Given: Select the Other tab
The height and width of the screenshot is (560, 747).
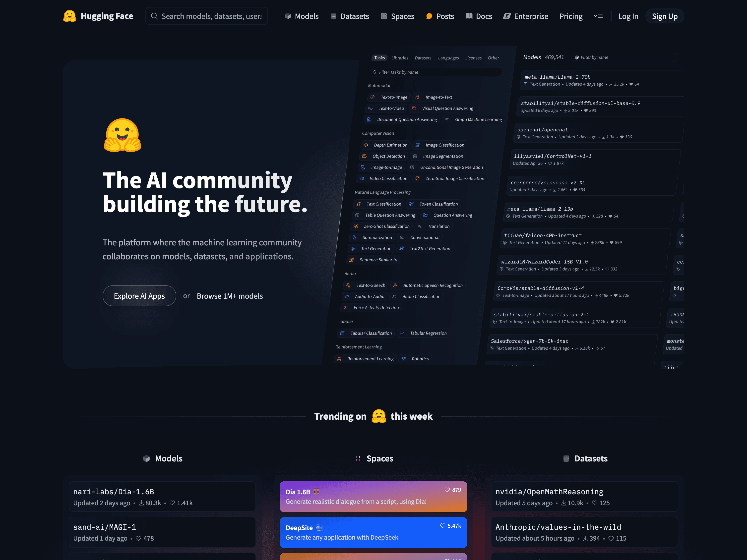Looking at the screenshot, I should pos(493,58).
